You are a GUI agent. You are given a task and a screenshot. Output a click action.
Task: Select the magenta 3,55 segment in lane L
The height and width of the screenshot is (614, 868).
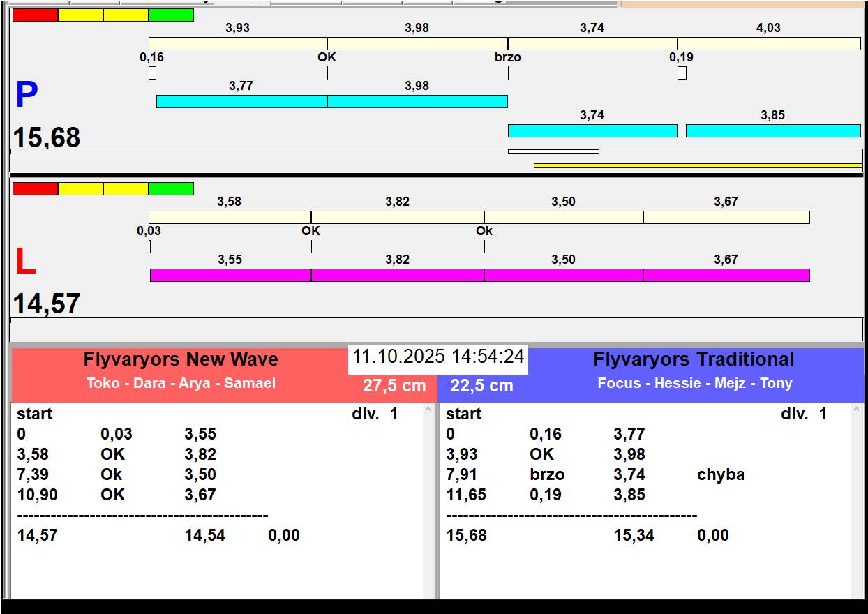230,275
